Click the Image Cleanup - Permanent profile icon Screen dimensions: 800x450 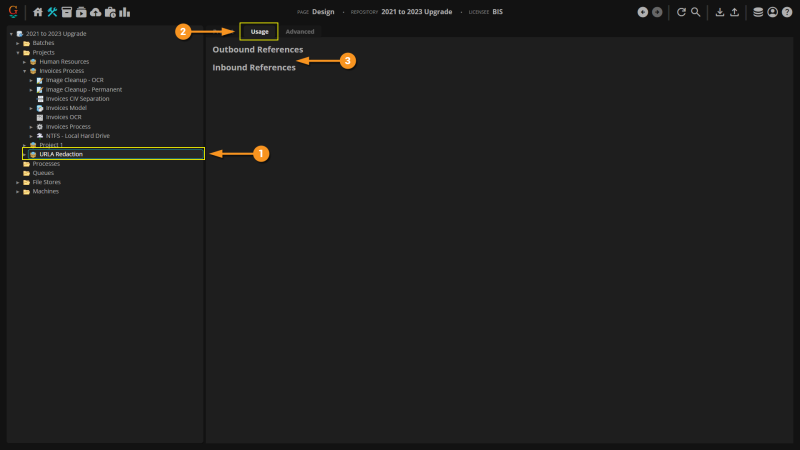tap(40, 89)
